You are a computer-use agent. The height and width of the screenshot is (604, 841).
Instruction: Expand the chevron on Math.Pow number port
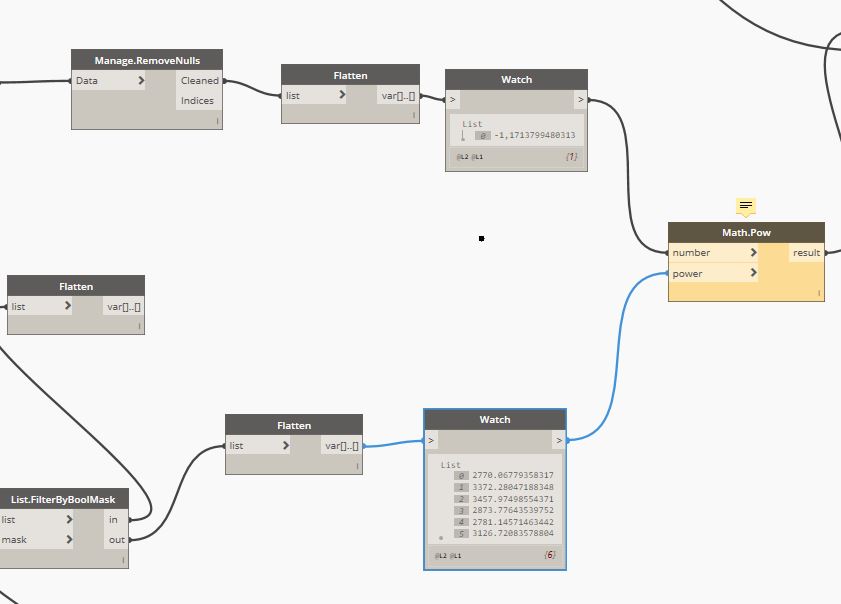[752, 253]
